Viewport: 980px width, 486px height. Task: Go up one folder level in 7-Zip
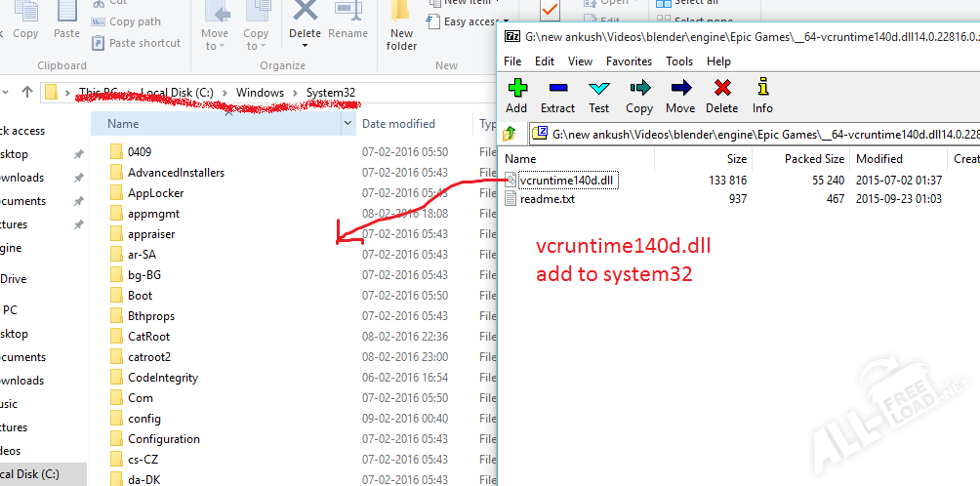(x=510, y=134)
